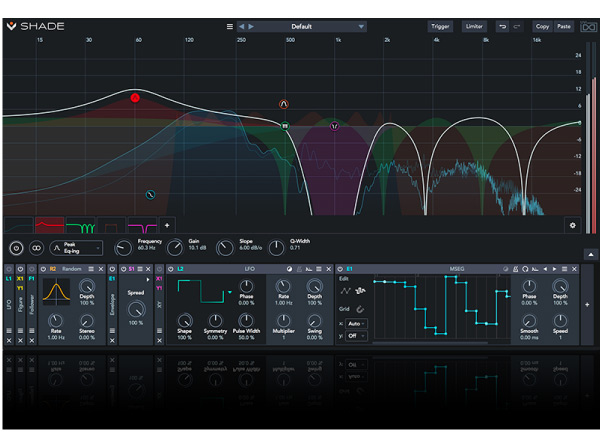Screen dimensions: 600x444
Task: Select next MSEG shape right arrow
Action: click(554, 269)
